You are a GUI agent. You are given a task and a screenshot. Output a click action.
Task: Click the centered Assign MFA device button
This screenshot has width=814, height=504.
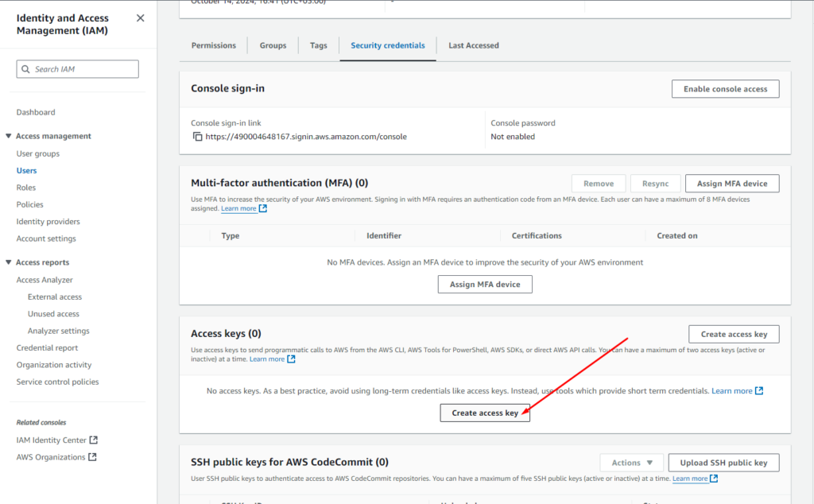485,285
